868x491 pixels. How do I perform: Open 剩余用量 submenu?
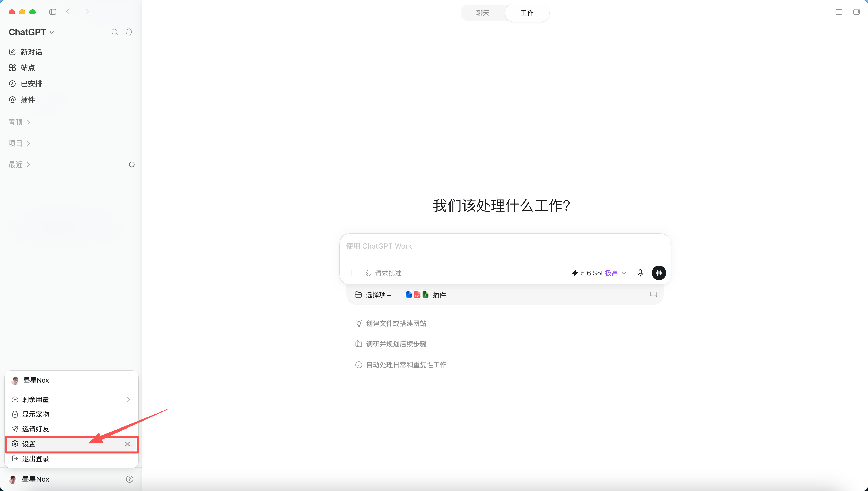(x=72, y=400)
